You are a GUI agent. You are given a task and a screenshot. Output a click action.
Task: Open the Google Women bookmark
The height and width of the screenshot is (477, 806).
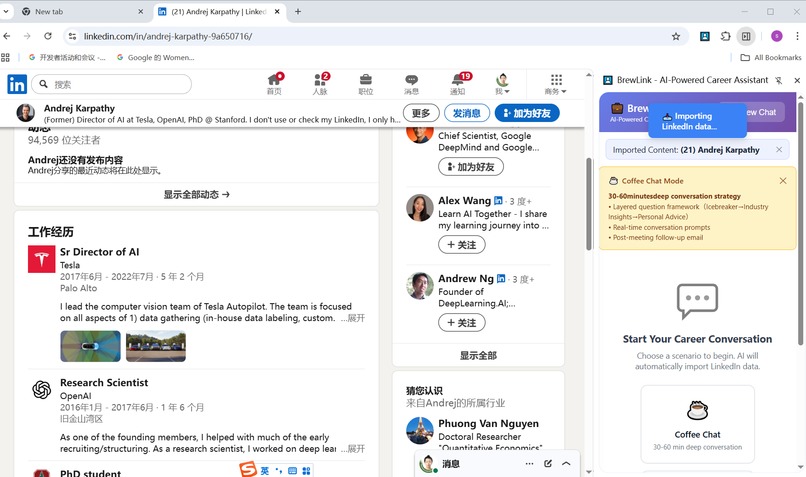point(156,58)
